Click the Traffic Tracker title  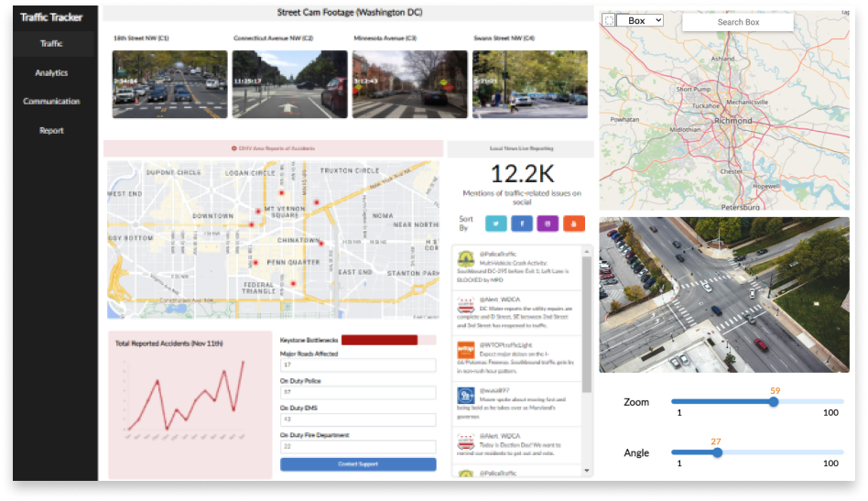pos(51,17)
